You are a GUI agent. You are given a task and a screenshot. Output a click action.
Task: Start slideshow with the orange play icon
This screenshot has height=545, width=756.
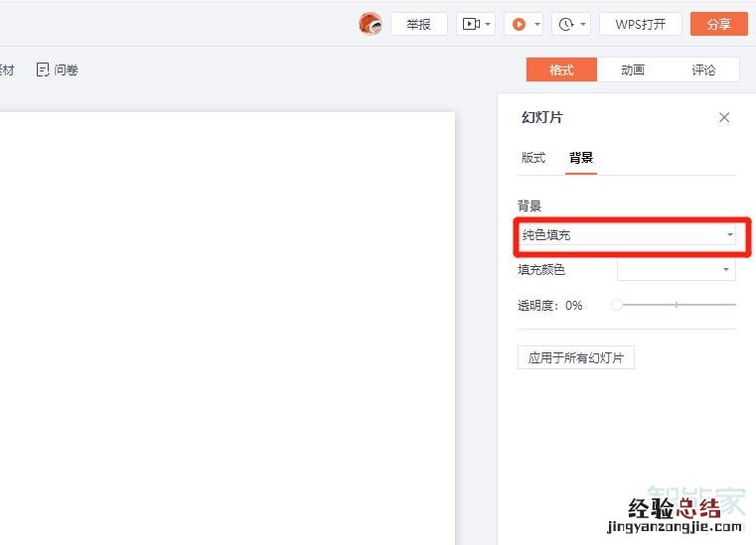(519, 24)
